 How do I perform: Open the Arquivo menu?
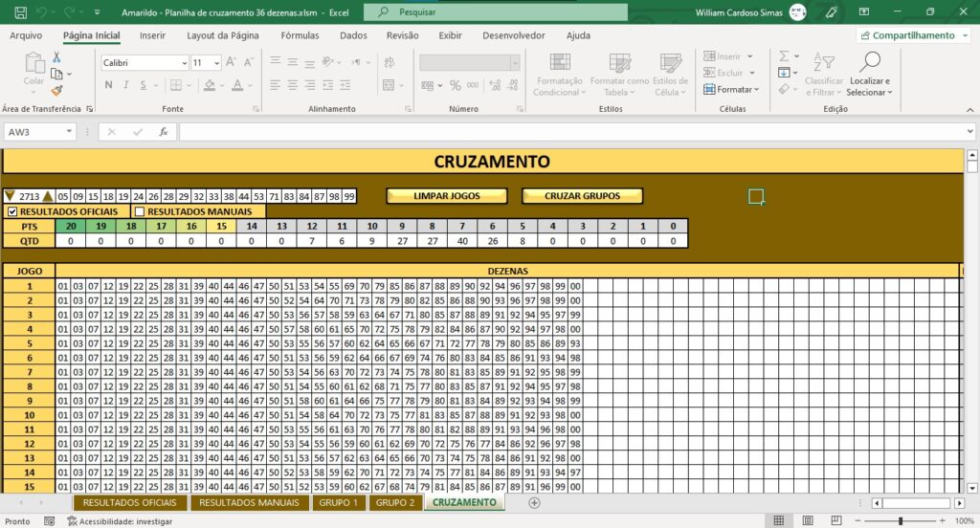[x=26, y=35]
